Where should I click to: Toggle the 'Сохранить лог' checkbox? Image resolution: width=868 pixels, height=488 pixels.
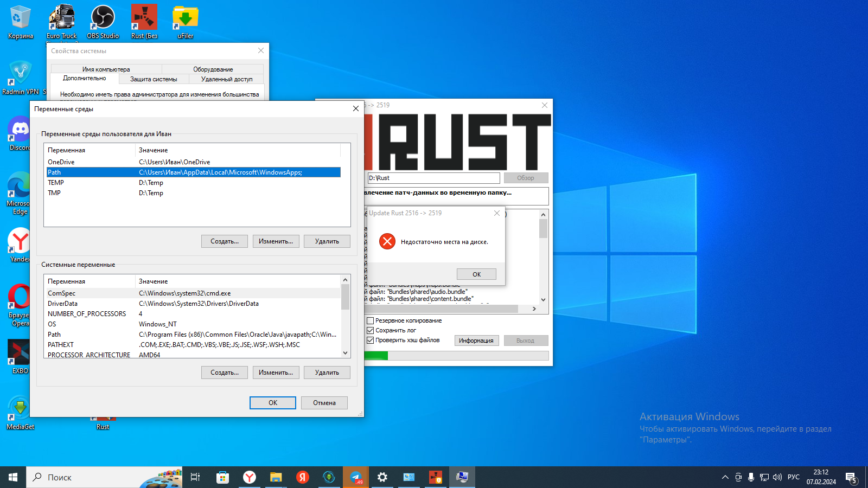click(x=371, y=330)
